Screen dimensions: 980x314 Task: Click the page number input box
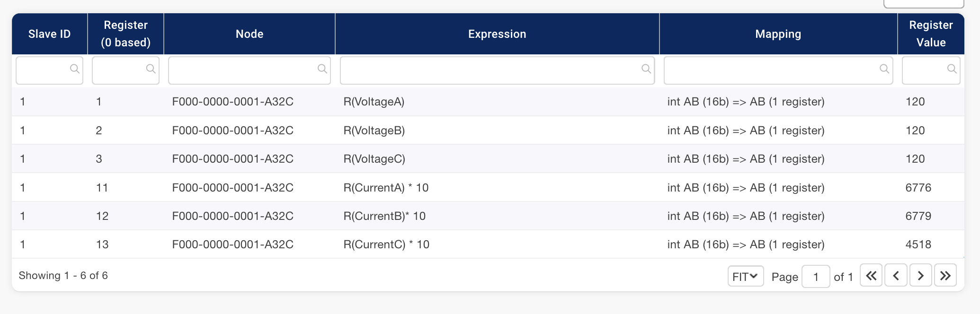click(816, 277)
